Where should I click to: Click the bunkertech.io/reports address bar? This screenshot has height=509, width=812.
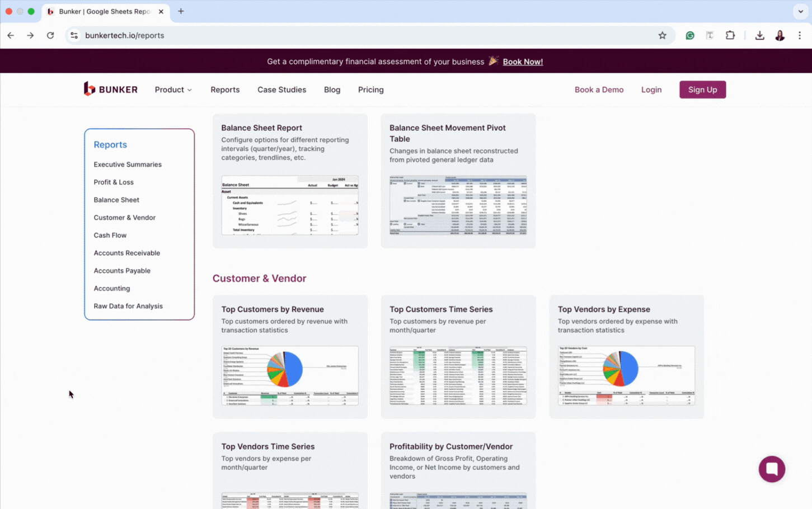click(x=369, y=35)
